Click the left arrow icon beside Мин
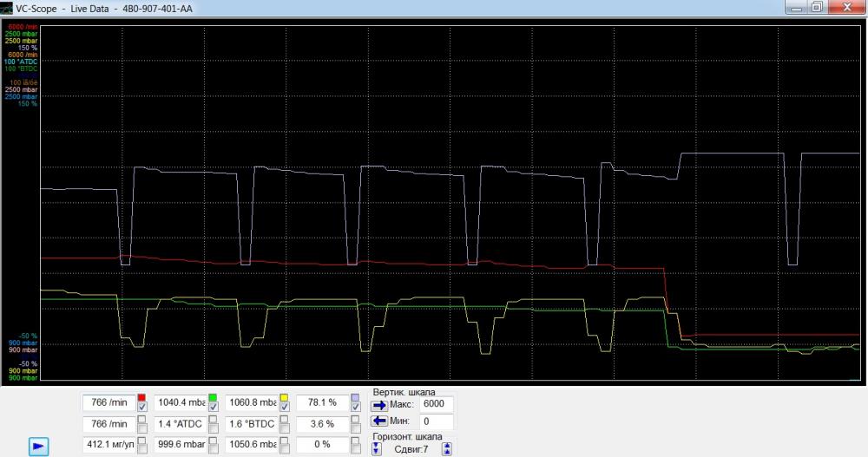Viewport: 868px width, 457px height. (378, 421)
